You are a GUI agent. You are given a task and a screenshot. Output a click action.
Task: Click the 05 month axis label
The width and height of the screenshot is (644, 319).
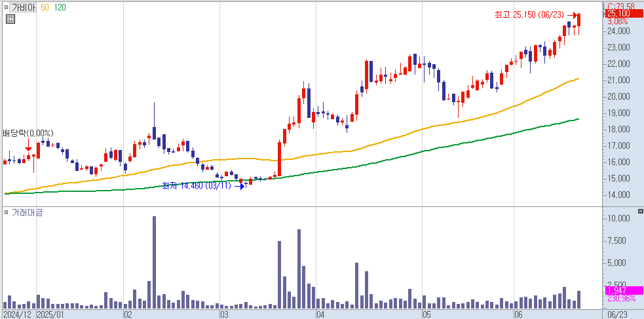click(426, 315)
